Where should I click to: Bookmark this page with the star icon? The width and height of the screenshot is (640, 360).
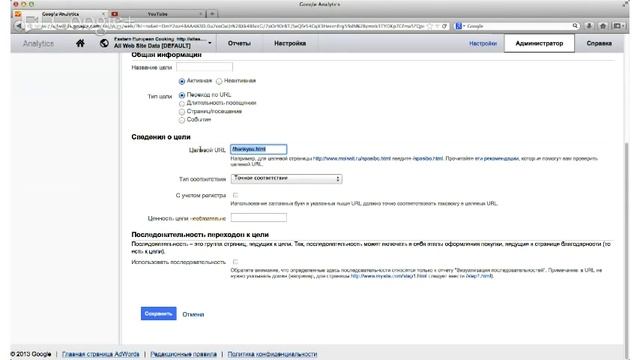coord(430,26)
